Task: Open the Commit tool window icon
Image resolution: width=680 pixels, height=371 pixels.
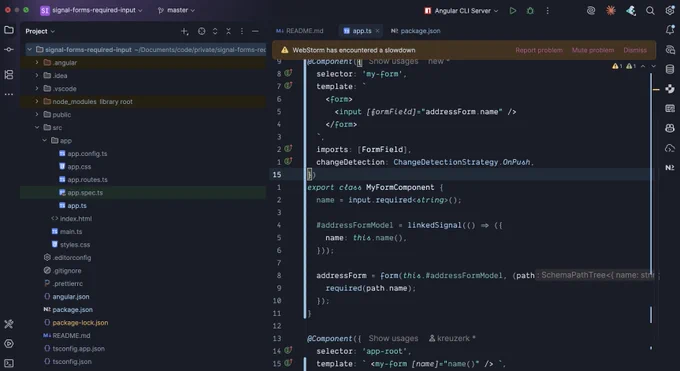Action: [9, 49]
